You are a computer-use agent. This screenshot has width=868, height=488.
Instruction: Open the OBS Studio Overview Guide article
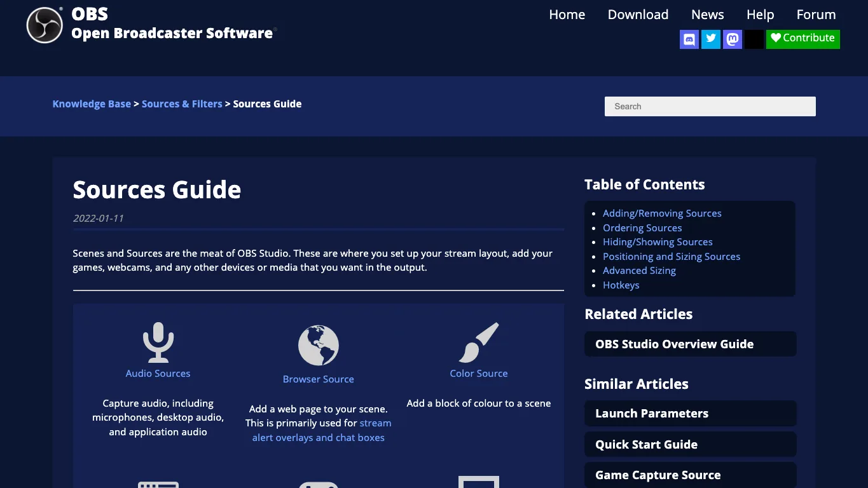click(x=690, y=344)
